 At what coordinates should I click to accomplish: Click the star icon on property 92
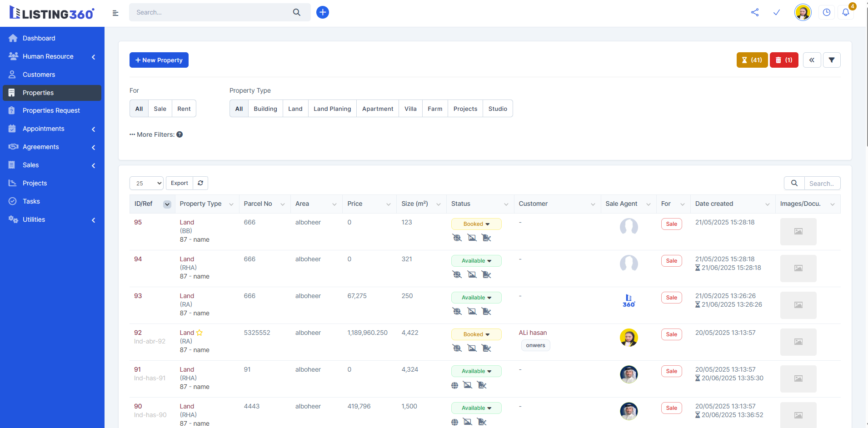coord(200,333)
